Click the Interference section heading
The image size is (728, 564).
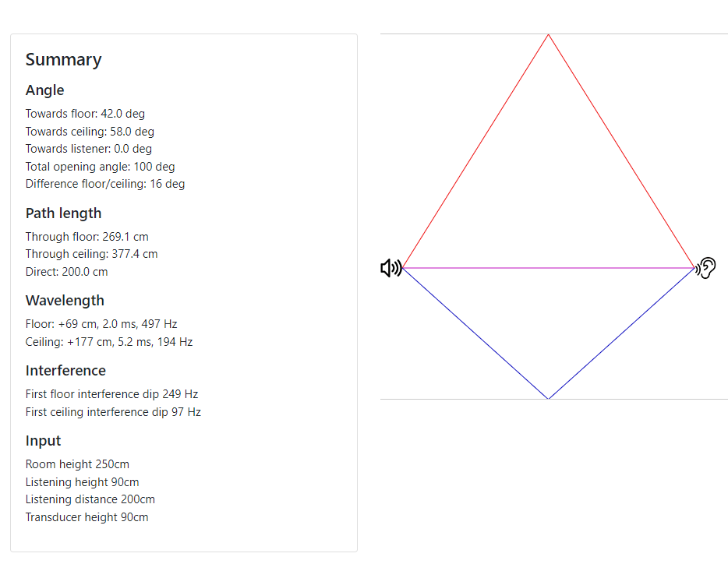pyautogui.click(x=66, y=371)
